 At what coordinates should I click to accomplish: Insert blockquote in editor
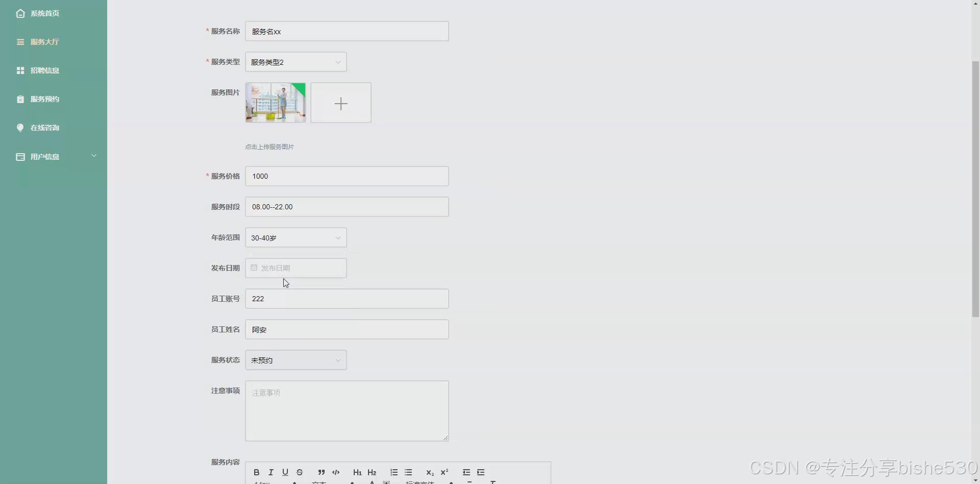pyautogui.click(x=322, y=472)
